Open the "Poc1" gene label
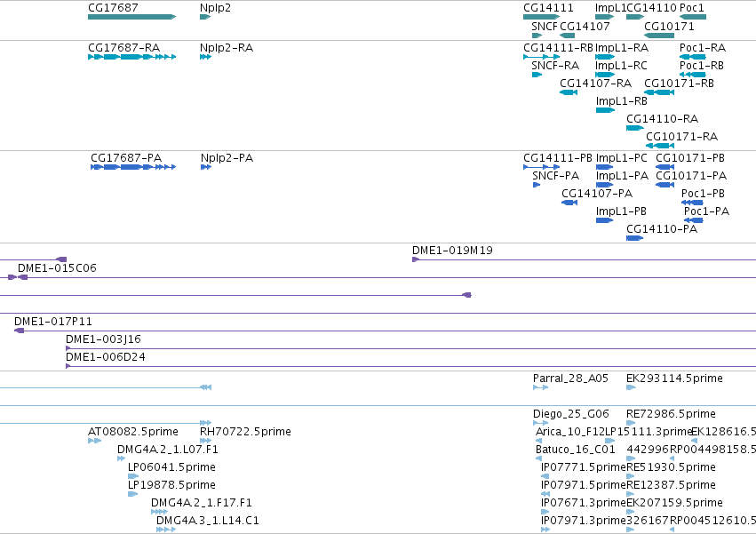Screen dimensions: 756x534 pos(692,8)
